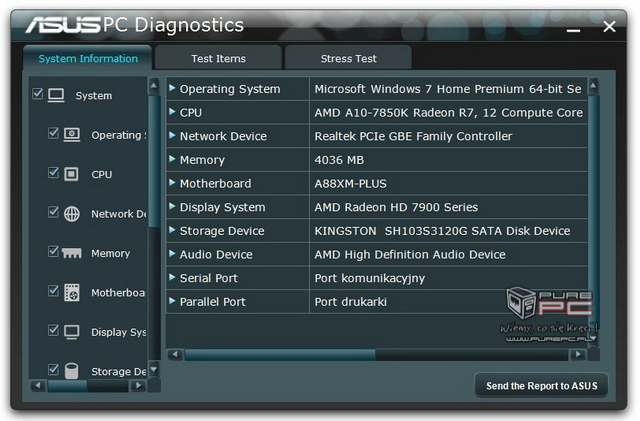Viewport: 640px width, 421px height.
Task: Uncheck the Display System checkbox
Action: (x=53, y=330)
